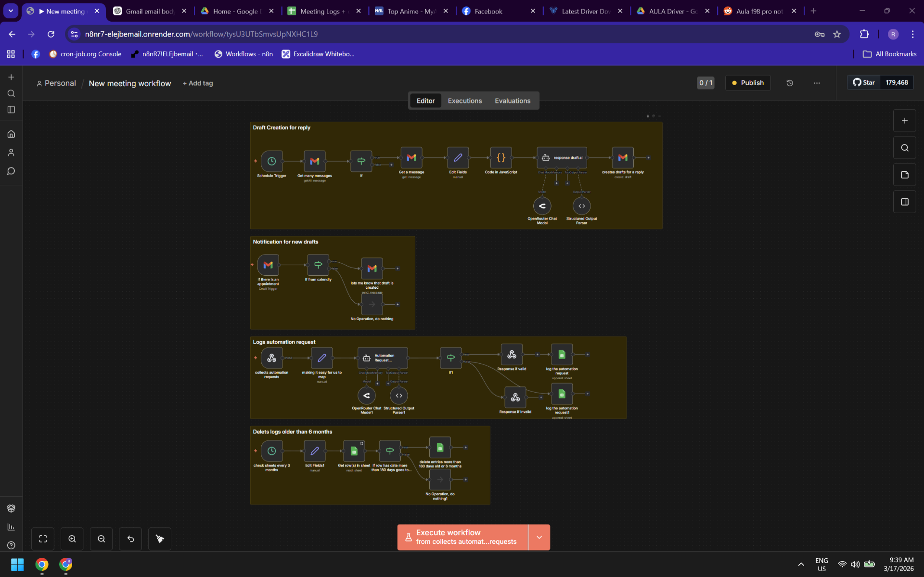Click the GitHub Star button

click(864, 82)
